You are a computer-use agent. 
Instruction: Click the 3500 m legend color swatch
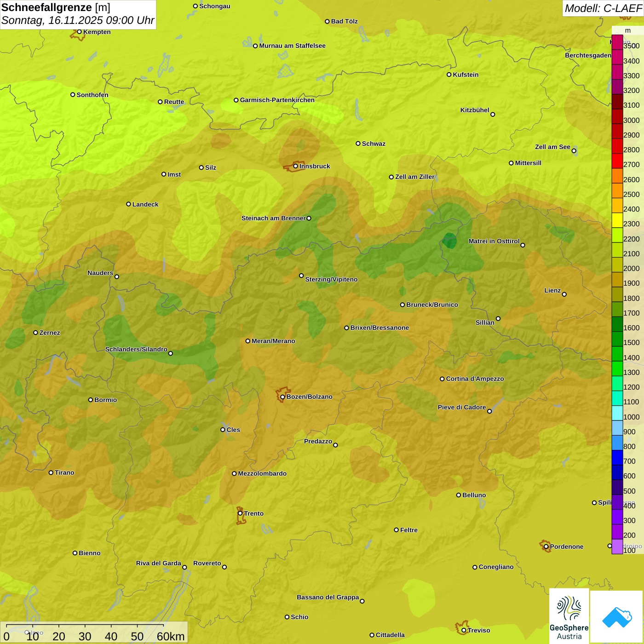[617, 42]
